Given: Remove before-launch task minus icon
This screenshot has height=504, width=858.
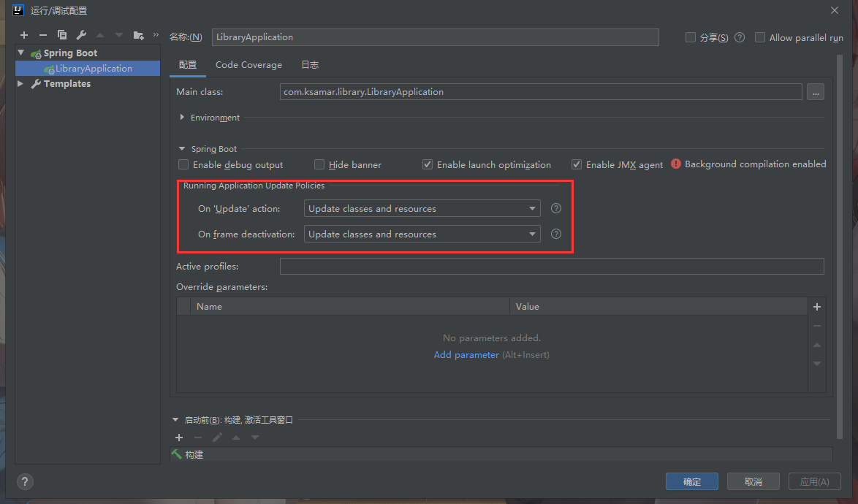Looking at the screenshot, I should 198,438.
